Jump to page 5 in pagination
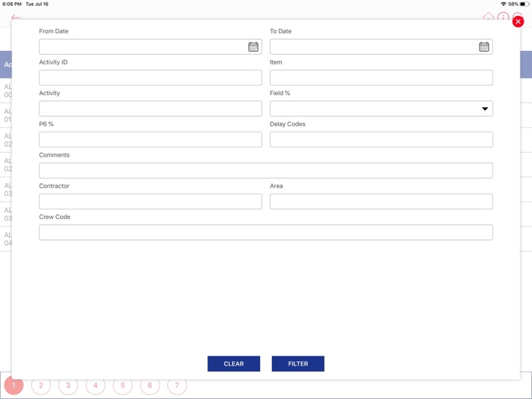 pyautogui.click(x=122, y=385)
